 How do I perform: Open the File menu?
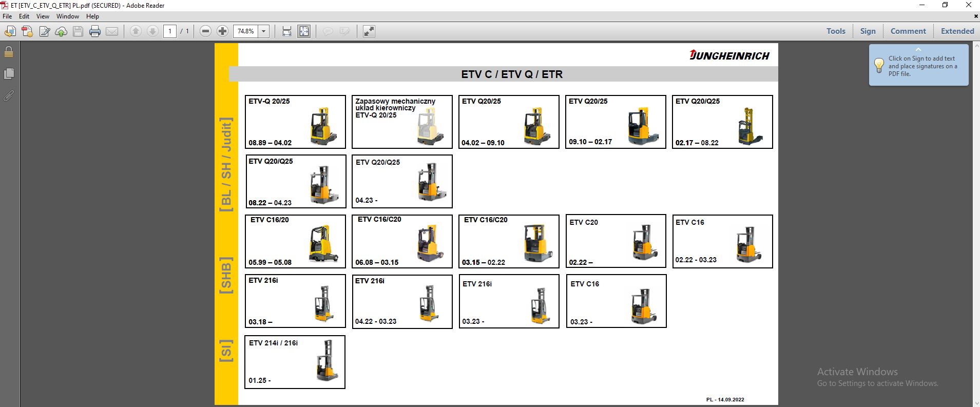7,16
